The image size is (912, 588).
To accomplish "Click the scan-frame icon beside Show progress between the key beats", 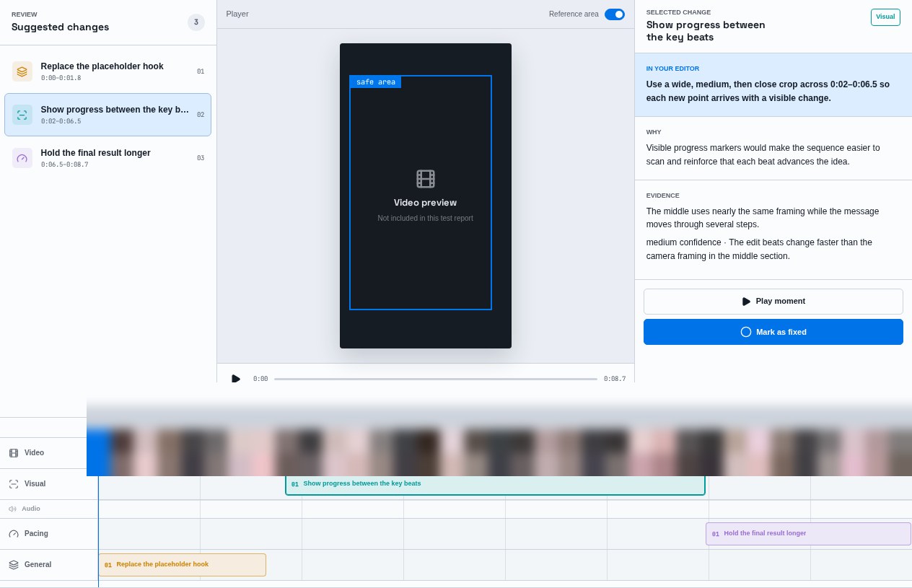I will point(22,115).
